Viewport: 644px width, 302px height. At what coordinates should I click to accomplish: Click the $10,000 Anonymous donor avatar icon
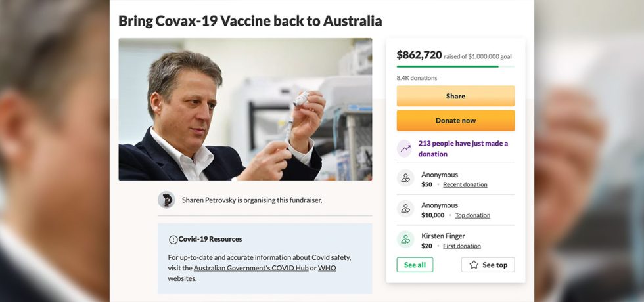pos(405,209)
